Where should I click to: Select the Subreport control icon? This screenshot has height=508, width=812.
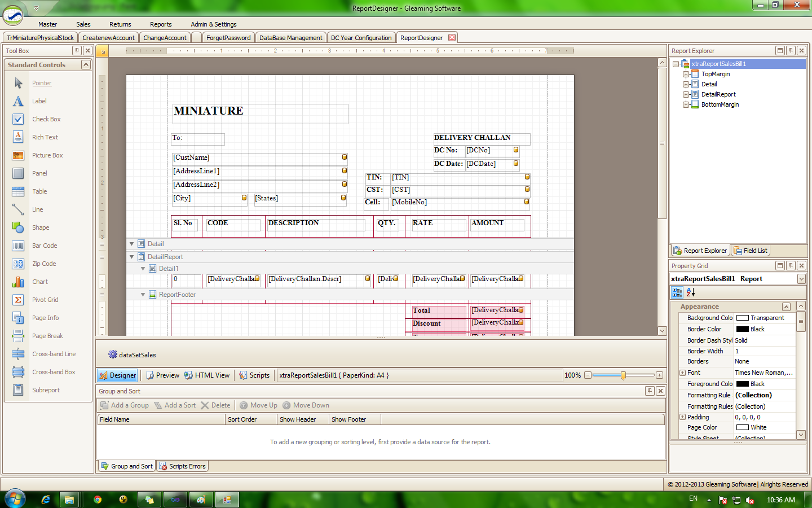(18, 390)
